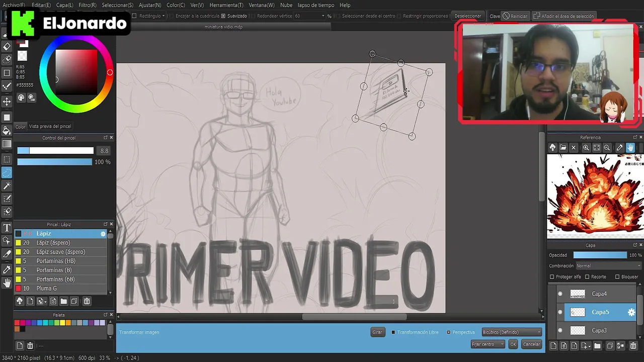Viewport: 644px width, 362px height.
Task: Adjust the layer Opacidad slider
Action: (x=600, y=255)
